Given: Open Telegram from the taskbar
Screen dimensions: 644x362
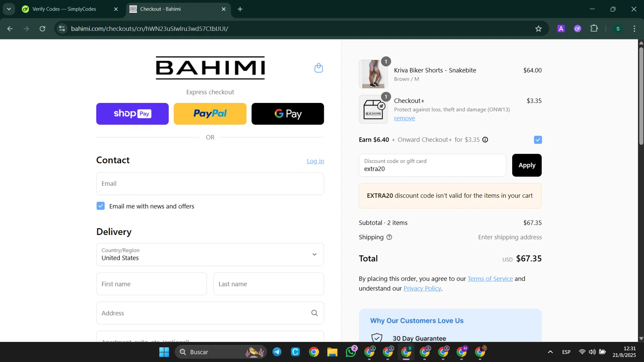Looking at the screenshot, I should point(277,352).
